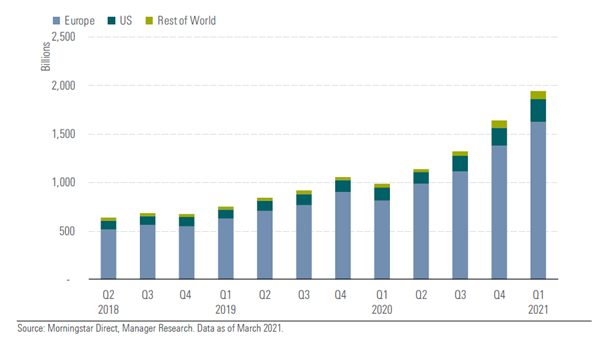Click the 2,000 y-axis label
The height and width of the screenshot is (360, 602).
click(x=63, y=86)
